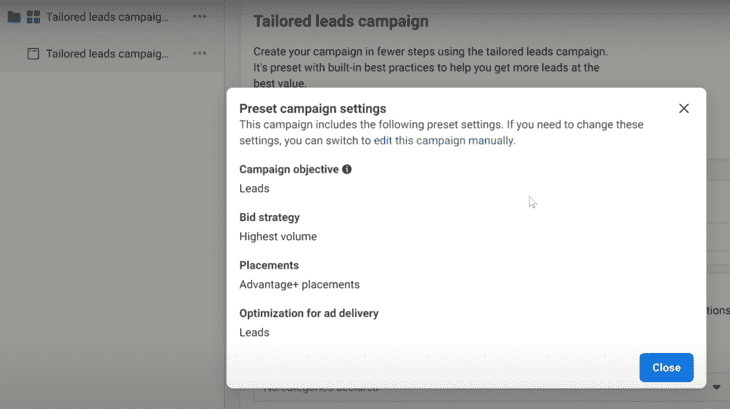Click the Advantage+ placements text
The width and height of the screenshot is (730, 409).
coord(299,284)
